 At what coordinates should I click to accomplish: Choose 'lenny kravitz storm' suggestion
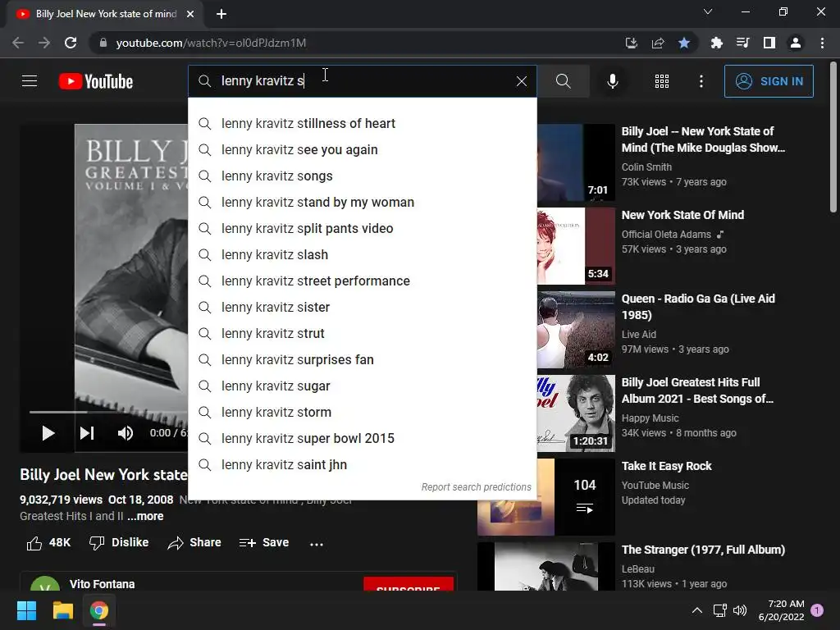point(362,412)
